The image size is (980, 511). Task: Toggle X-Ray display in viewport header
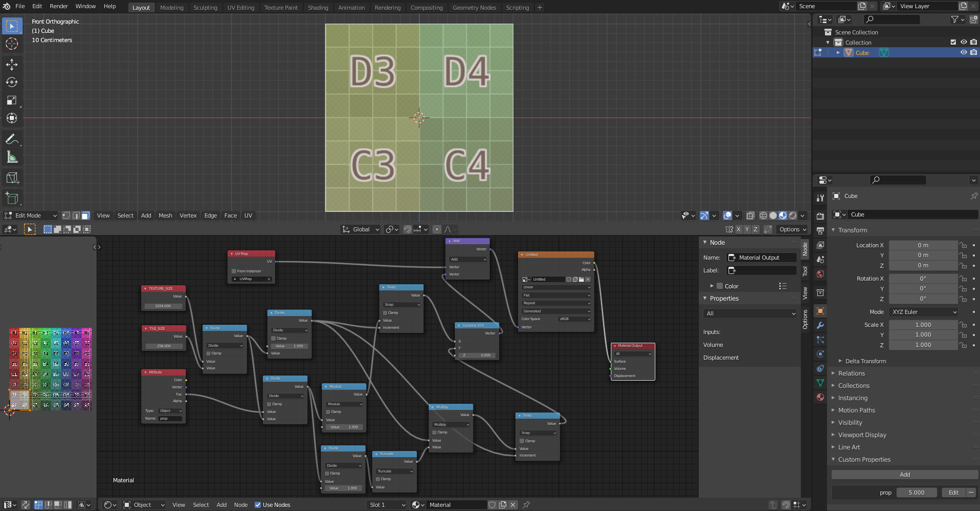point(750,215)
